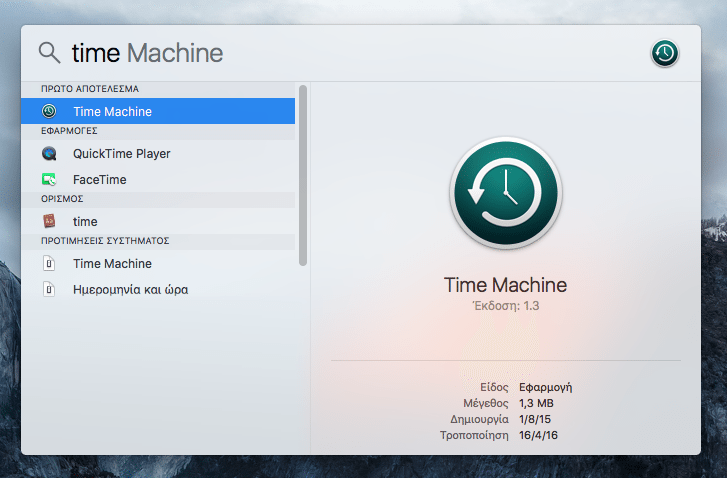The height and width of the screenshot is (478, 727).
Task: Click the icon beside Ημερομηνία και ώρα
Action: coord(49,289)
